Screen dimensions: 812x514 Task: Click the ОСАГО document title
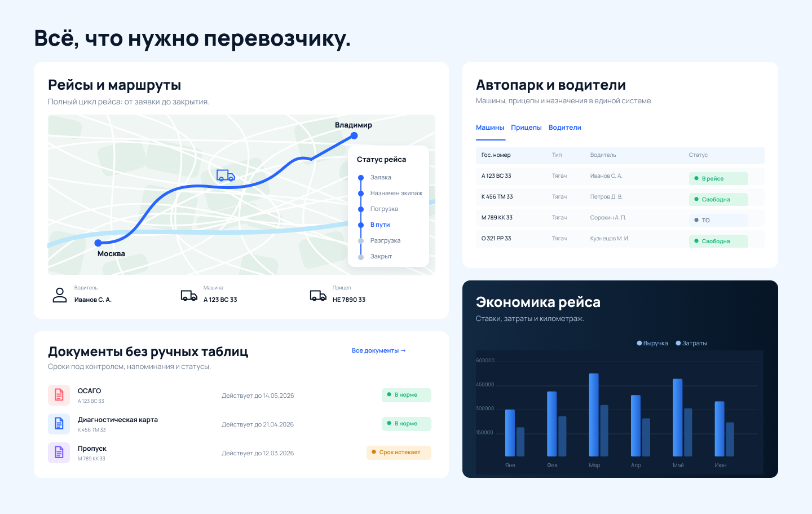point(89,391)
